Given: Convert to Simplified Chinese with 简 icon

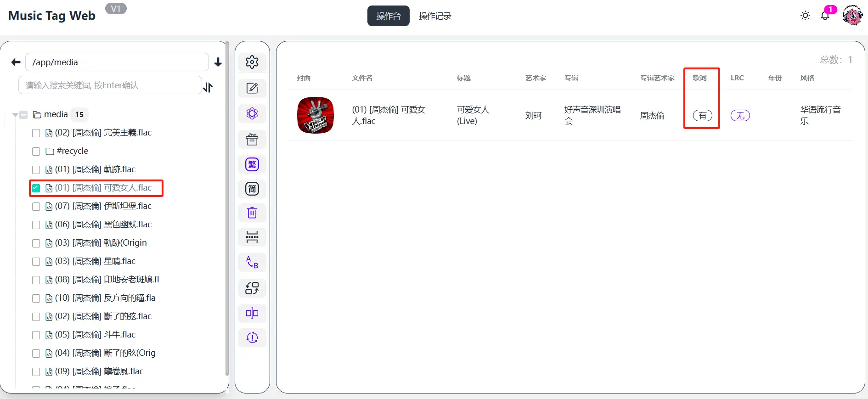Looking at the screenshot, I should (x=252, y=189).
